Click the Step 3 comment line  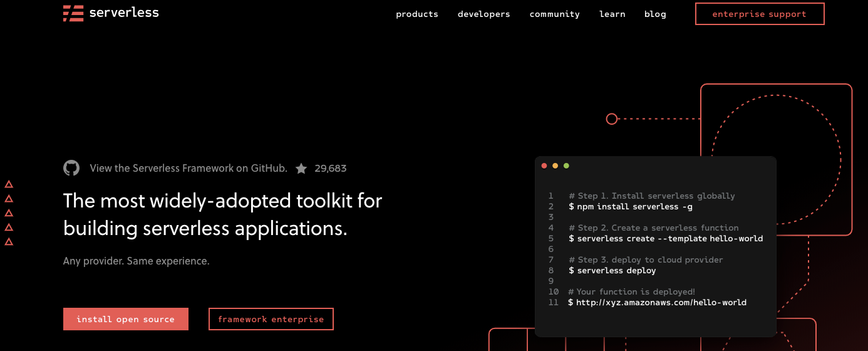pos(646,259)
